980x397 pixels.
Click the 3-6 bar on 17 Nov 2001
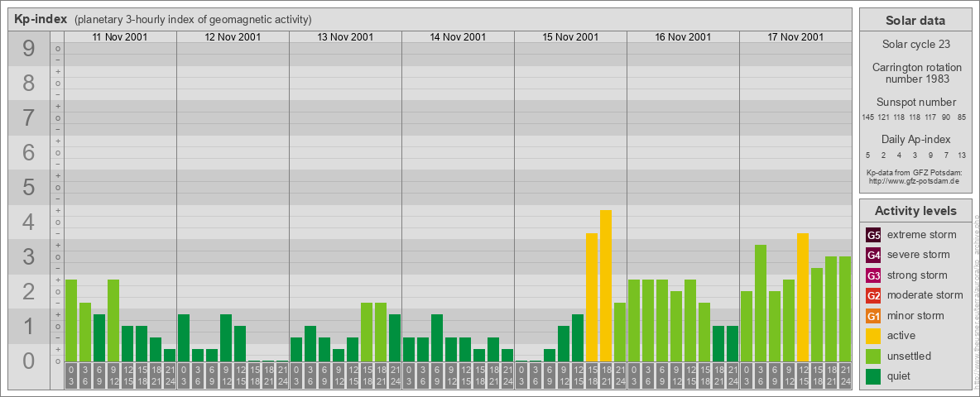click(761, 304)
